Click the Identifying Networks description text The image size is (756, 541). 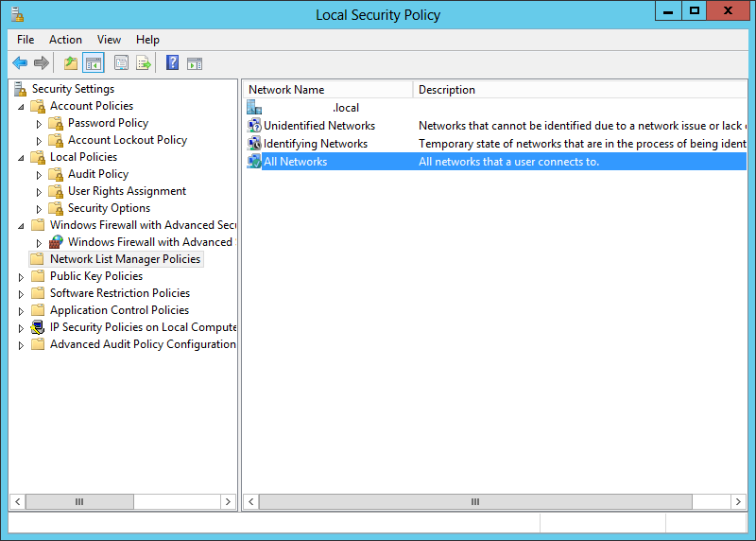click(582, 144)
